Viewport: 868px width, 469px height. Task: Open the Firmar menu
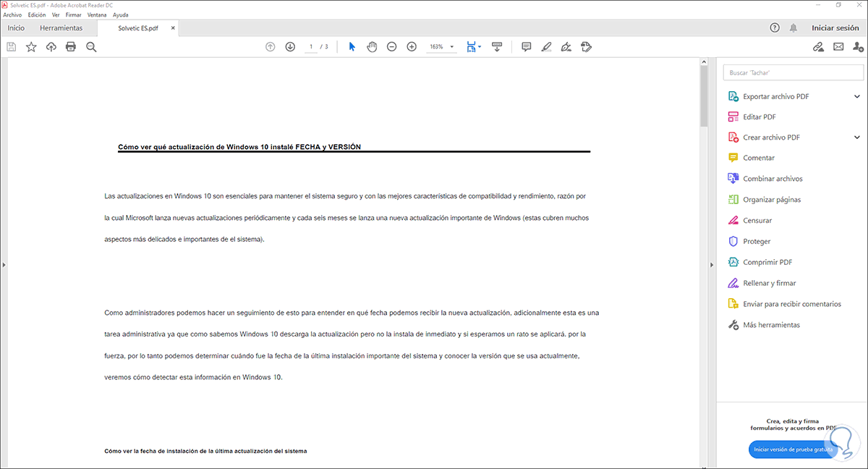point(73,14)
